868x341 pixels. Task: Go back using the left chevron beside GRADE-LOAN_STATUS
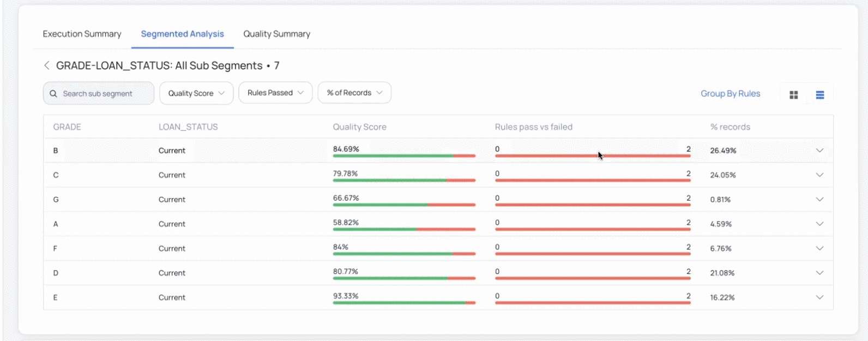click(46, 65)
